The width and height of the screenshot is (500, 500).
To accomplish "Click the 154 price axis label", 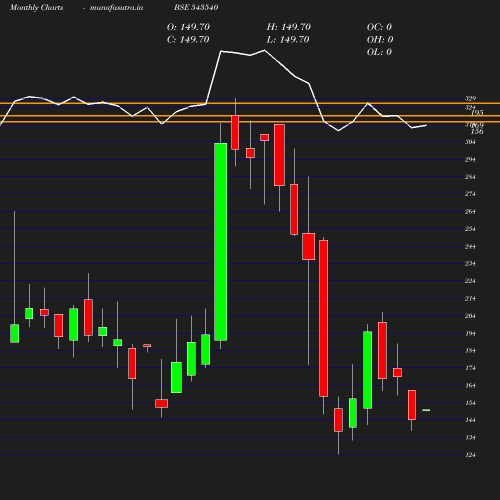I will (470, 403).
